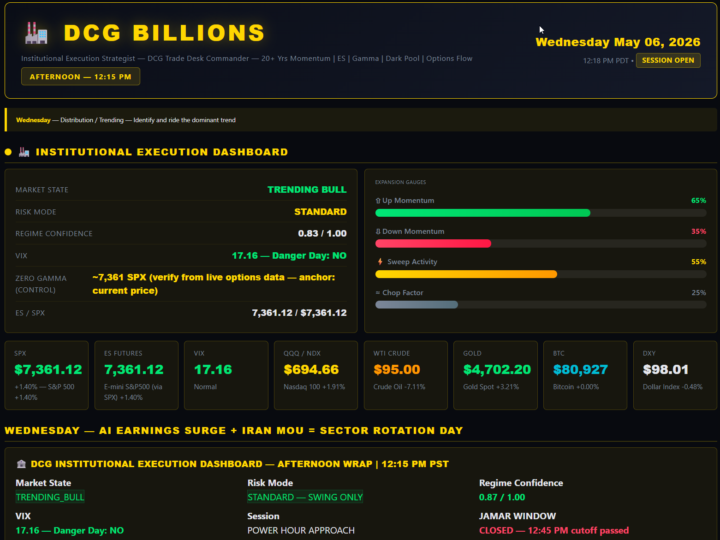Click 'Dollar Index -0.48%' subtext
This screenshot has width=720, height=540.
[x=672, y=387]
